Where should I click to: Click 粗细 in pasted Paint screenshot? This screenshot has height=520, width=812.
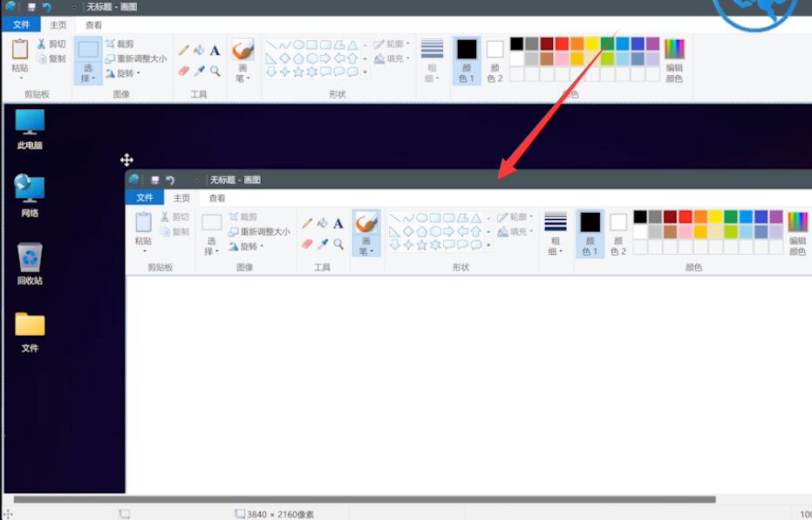[x=555, y=234]
